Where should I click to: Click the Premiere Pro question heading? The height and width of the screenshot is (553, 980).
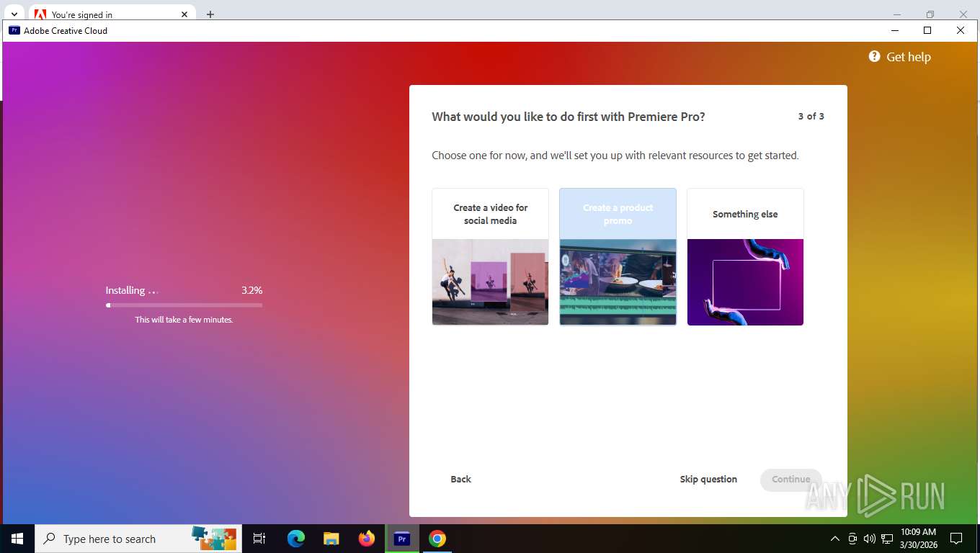[568, 117]
